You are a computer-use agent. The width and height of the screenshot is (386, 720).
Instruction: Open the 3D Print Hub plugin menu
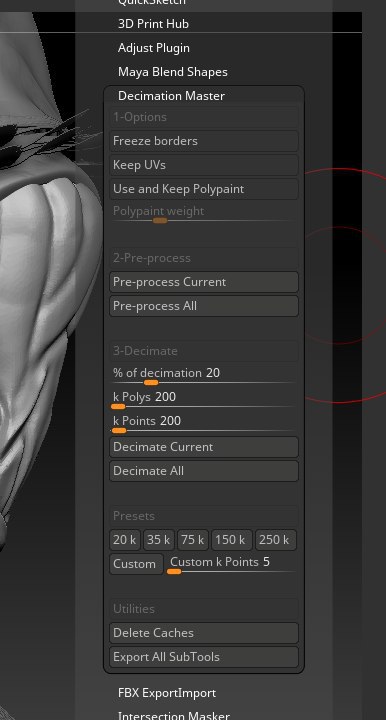click(153, 24)
